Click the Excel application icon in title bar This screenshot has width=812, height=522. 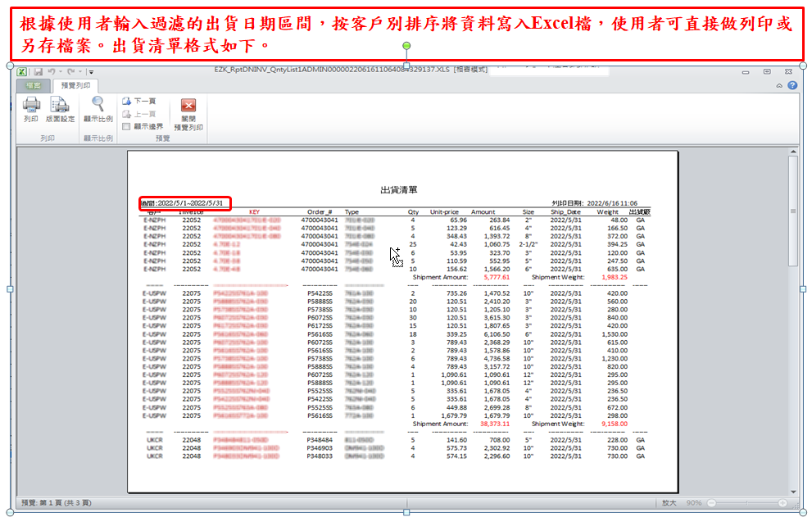click(23, 72)
